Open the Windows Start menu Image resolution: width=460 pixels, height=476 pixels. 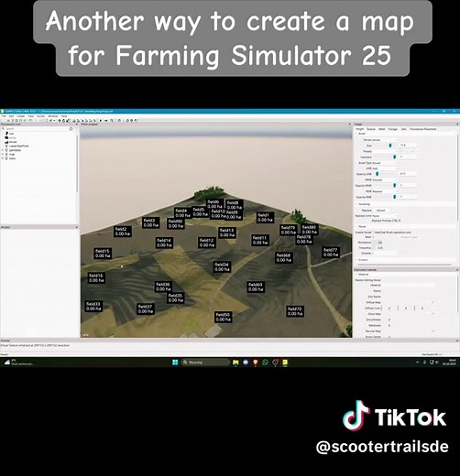coord(175,362)
